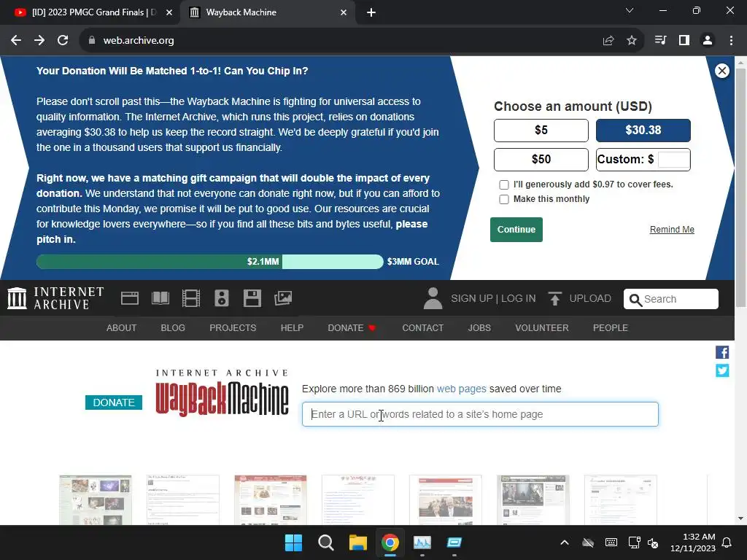This screenshot has height=560, width=747.
Task: Close the donation banner
Action: 721,71
